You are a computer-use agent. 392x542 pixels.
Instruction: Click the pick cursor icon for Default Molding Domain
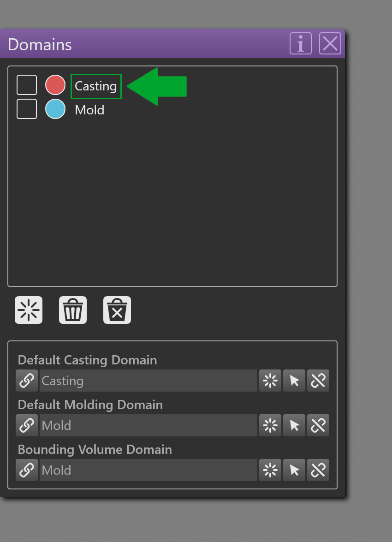coord(294,425)
